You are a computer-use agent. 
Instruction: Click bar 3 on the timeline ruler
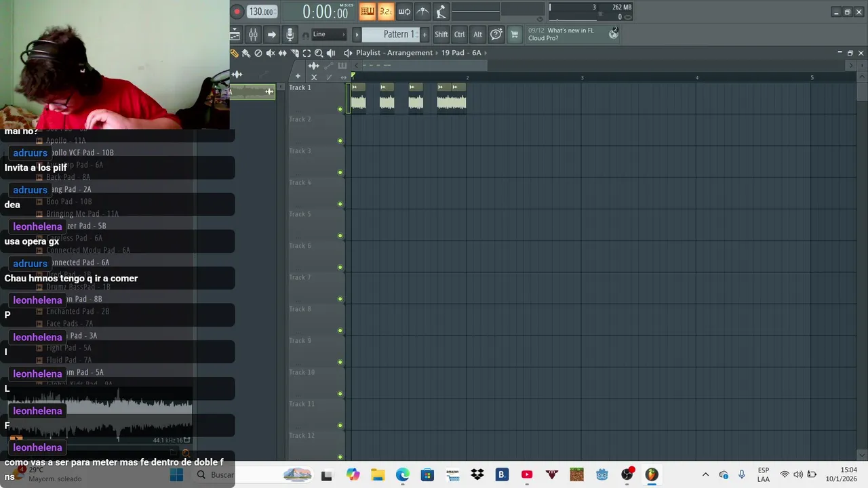tap(582, 77)
